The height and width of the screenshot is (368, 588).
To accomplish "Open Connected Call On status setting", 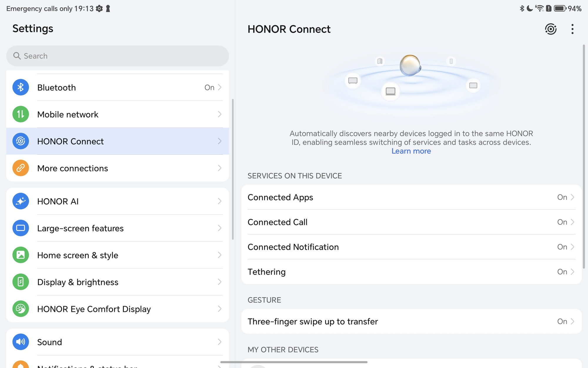I will click(x=562, y=222).
